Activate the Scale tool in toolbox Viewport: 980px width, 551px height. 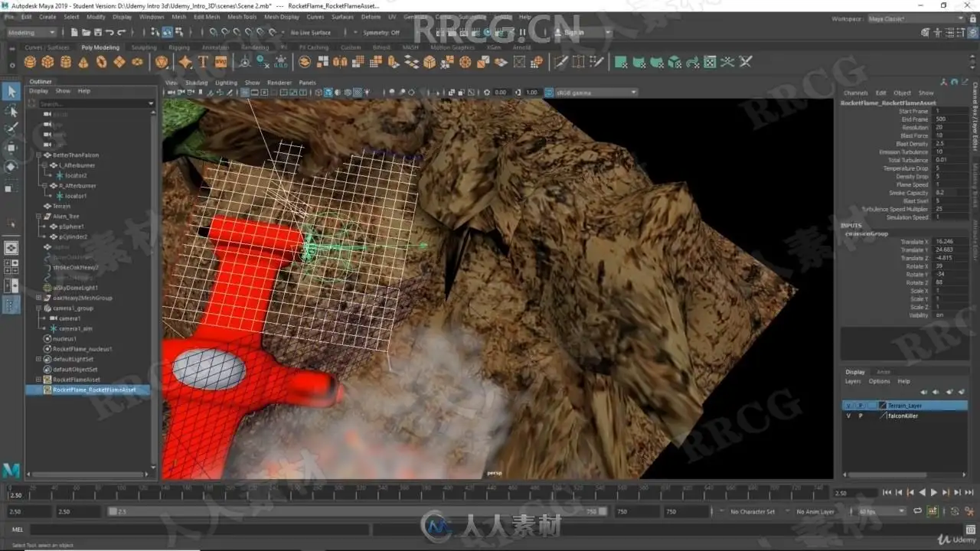[x=11, y=187]
